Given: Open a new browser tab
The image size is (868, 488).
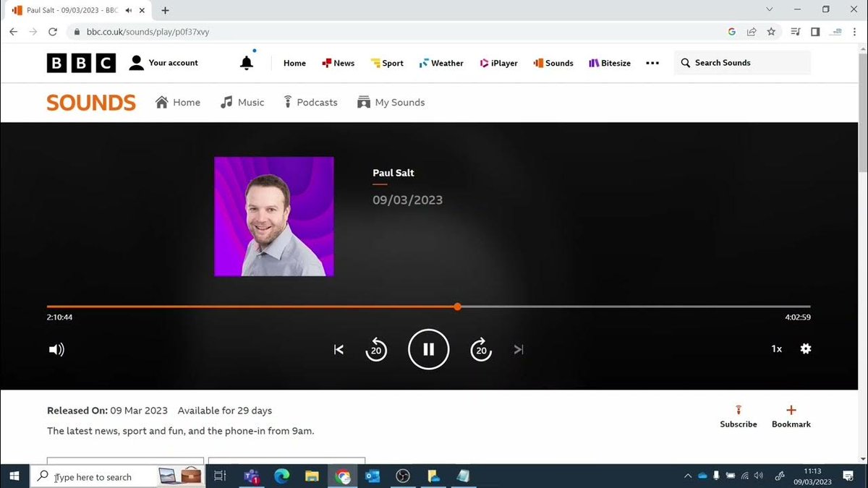Looking at the screenshot, I should [x=166, y=10].
